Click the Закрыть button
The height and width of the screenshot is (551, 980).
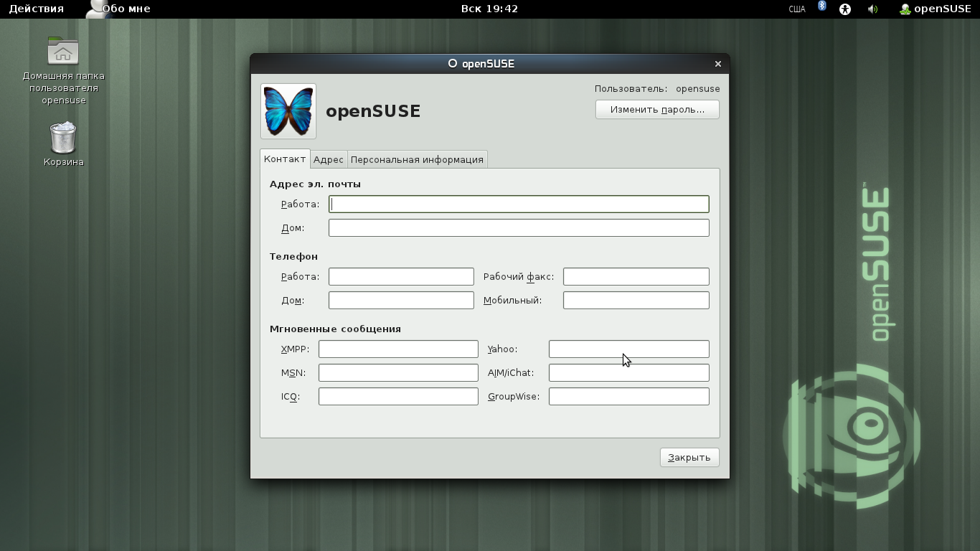689,458
